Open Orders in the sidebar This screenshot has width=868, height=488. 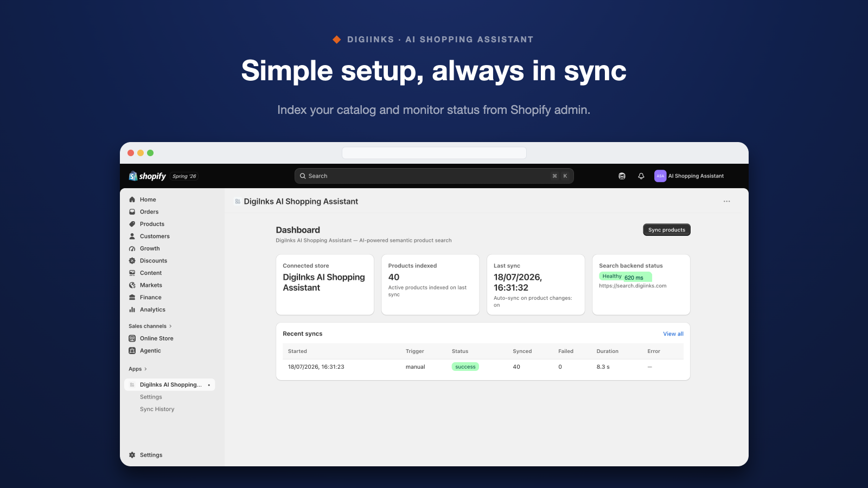point(149,212)
